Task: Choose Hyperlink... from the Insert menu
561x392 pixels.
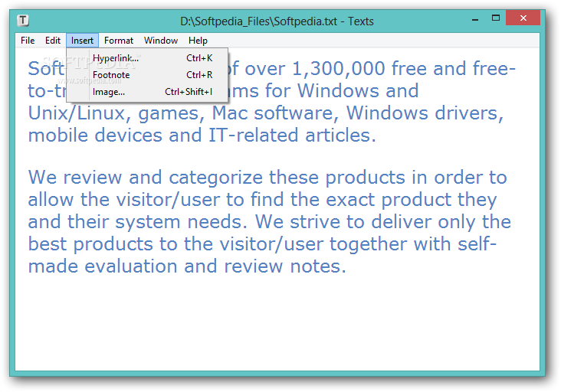Action: coord(147,58)
